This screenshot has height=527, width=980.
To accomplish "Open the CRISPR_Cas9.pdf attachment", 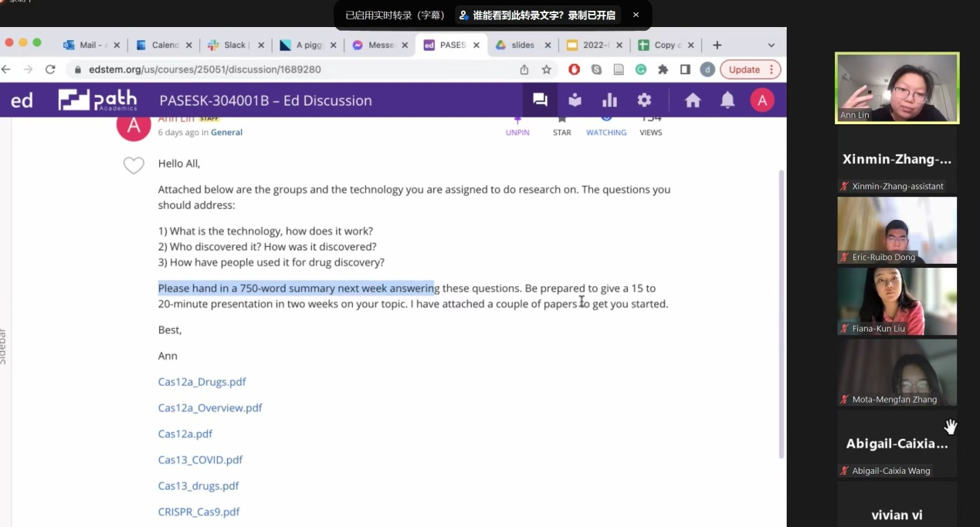I will pos(199,512).
